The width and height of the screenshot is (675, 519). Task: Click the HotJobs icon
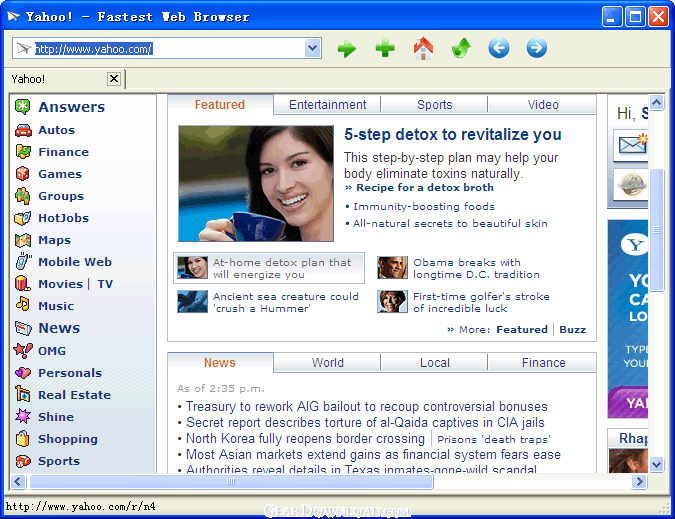(x=22, y=218)
